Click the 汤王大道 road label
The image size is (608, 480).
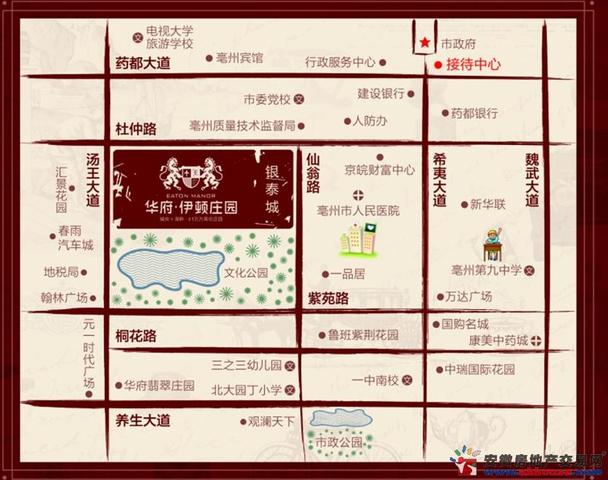[x=93, y=180]
